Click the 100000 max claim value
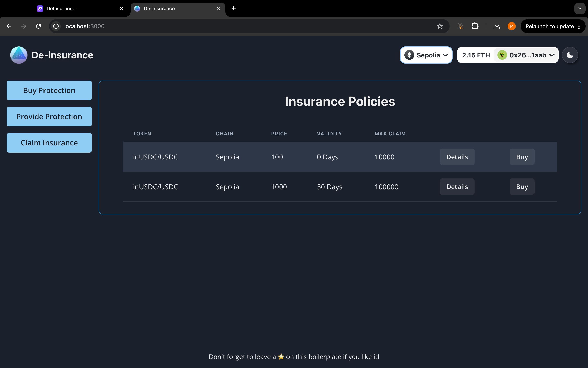Screen dimensions: 588x368 tap(386, 187)
